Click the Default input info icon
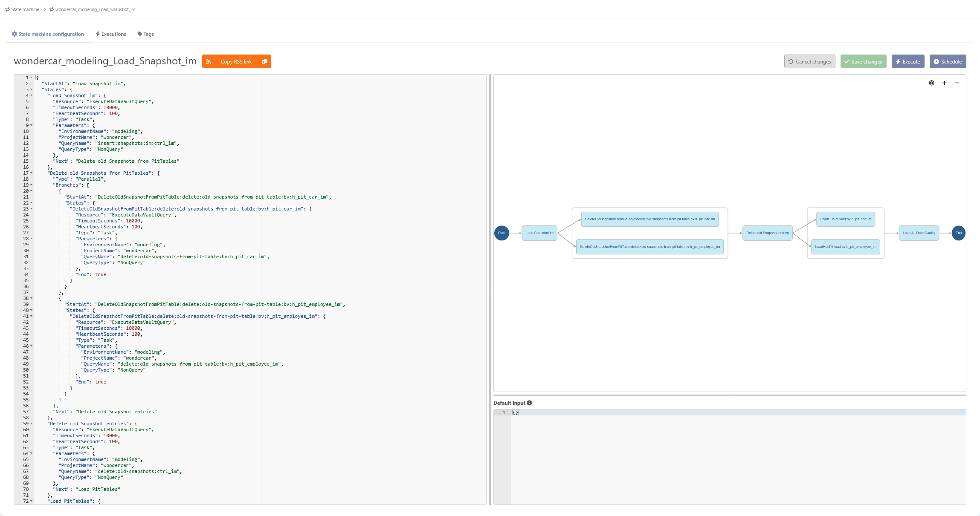This screenshot has width=980, height=516. coord(529,403)
